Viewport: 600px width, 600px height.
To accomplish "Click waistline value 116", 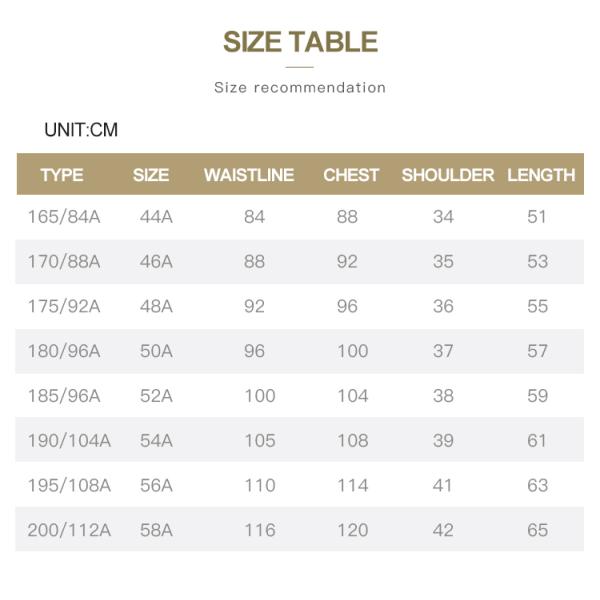I will [259, 530].
